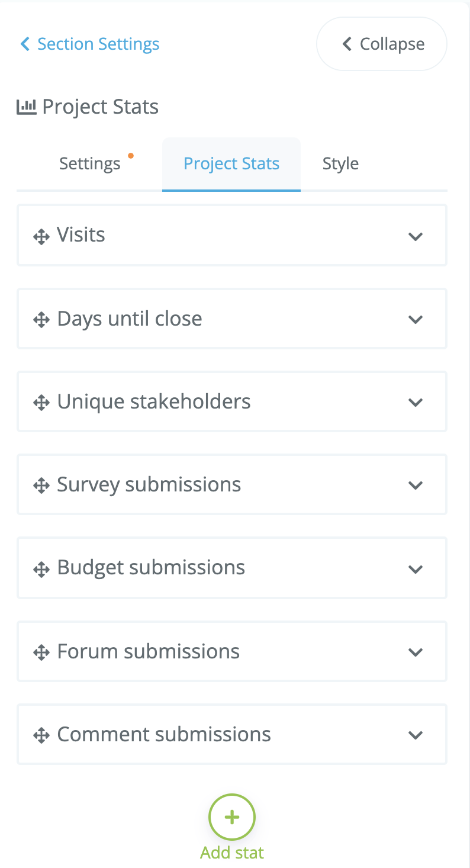This screenshot has width=470, height=868.
Task: Click the move handle beside Budget submissions
Action: click(x=41, y=570)
